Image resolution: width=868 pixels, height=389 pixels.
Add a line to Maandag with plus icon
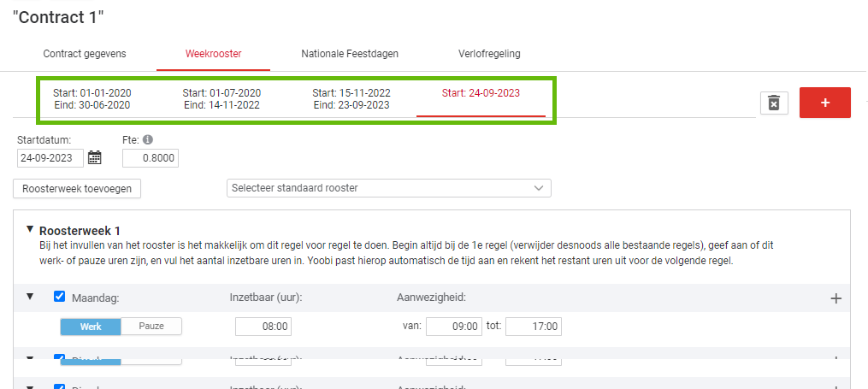pyautogui.click(x=836, y=299)
